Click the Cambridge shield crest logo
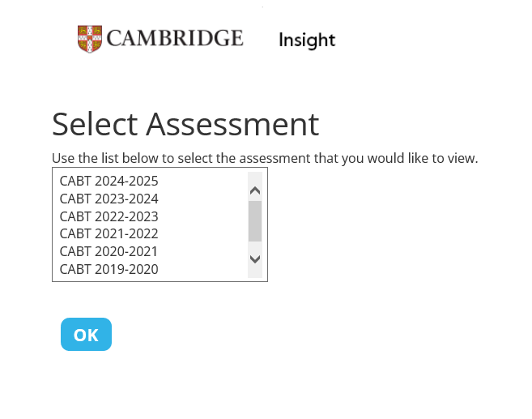The width and height of the screenshot is (532, 419). tap(90, 39)
